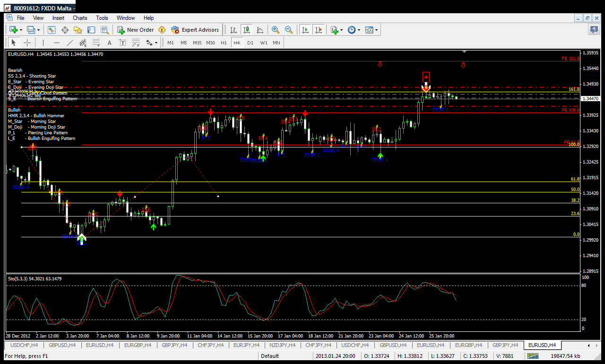Open the Tools menu

[x=102, y=18]
